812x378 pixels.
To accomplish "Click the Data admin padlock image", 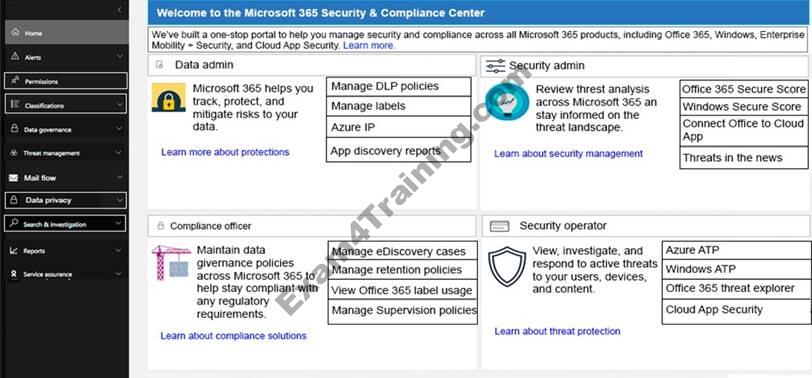I will coord(168,97).
